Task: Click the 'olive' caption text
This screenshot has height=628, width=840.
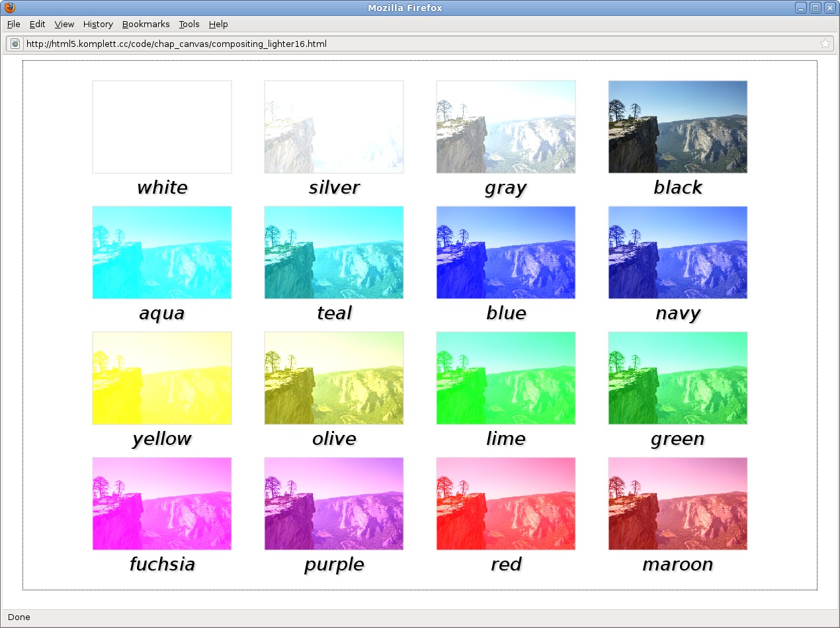Action: pos(334,439)
